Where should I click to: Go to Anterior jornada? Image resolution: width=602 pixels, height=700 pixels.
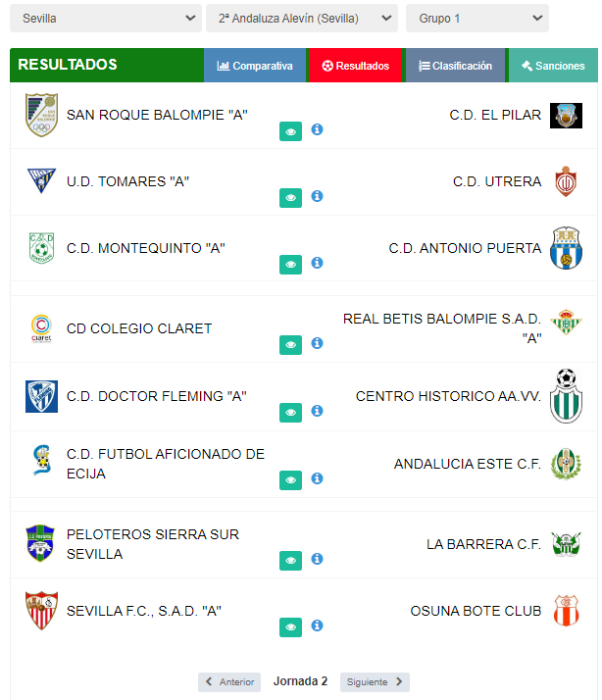229,681
